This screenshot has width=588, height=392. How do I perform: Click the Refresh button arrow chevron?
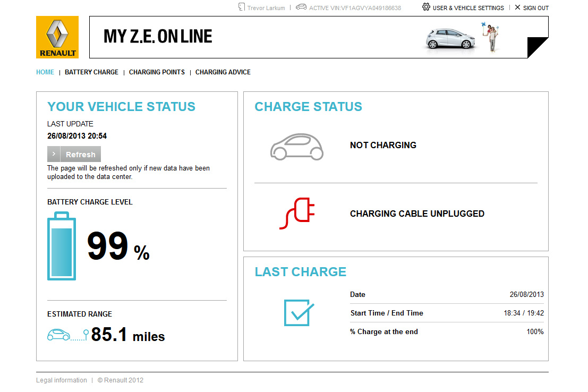[54, 154]
